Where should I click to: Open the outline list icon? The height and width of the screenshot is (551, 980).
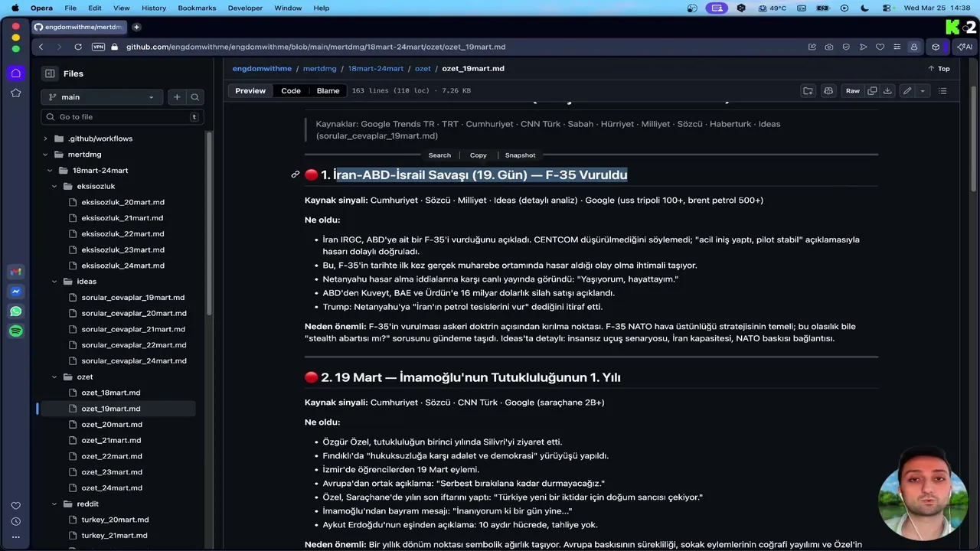[x=942, y=90]
